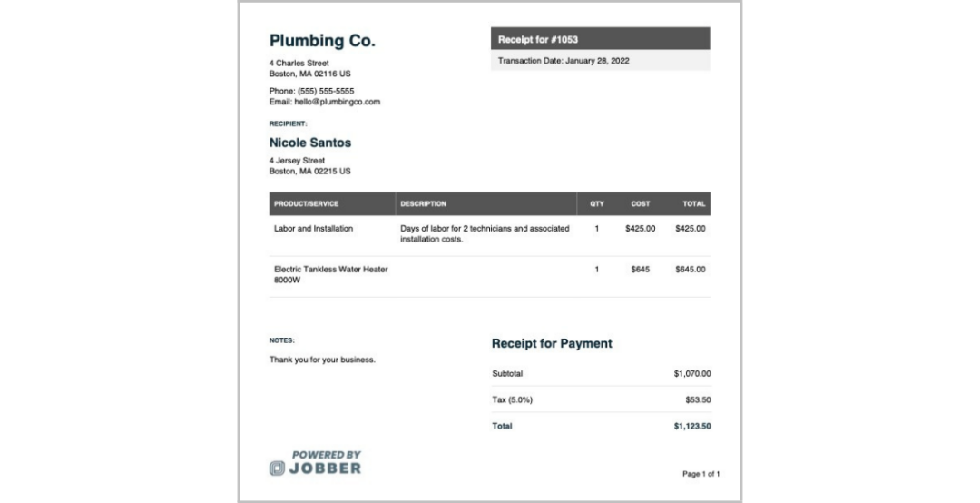Image resolution: width=980 pixels, height=503 pixels.
Task: Click the Receipt for Payment heading
Action: pos(552,343)
